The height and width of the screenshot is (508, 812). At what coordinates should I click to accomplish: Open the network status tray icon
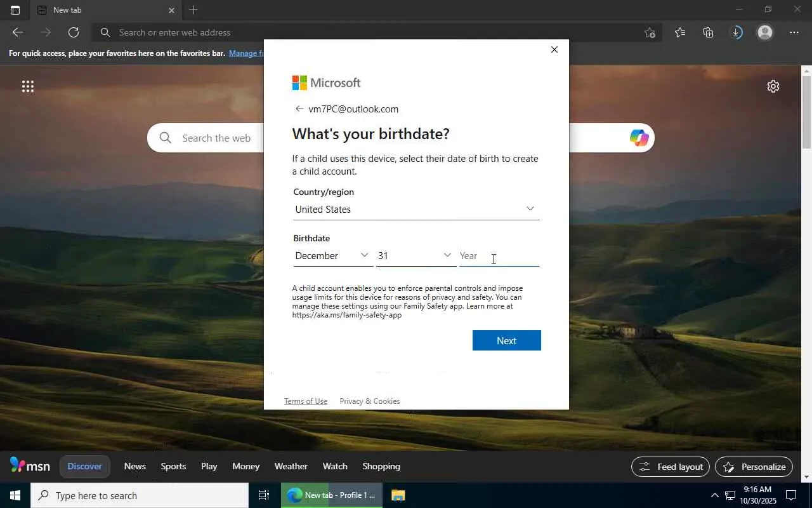point(730,495)
